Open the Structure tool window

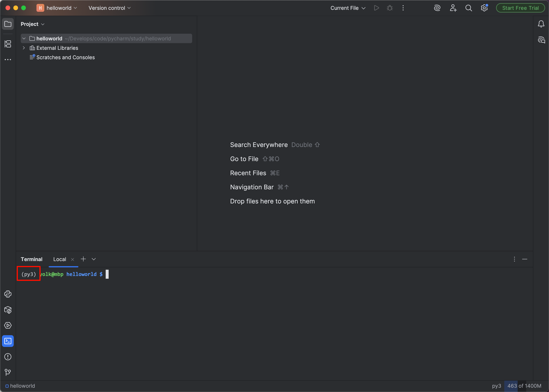(8, 44)
